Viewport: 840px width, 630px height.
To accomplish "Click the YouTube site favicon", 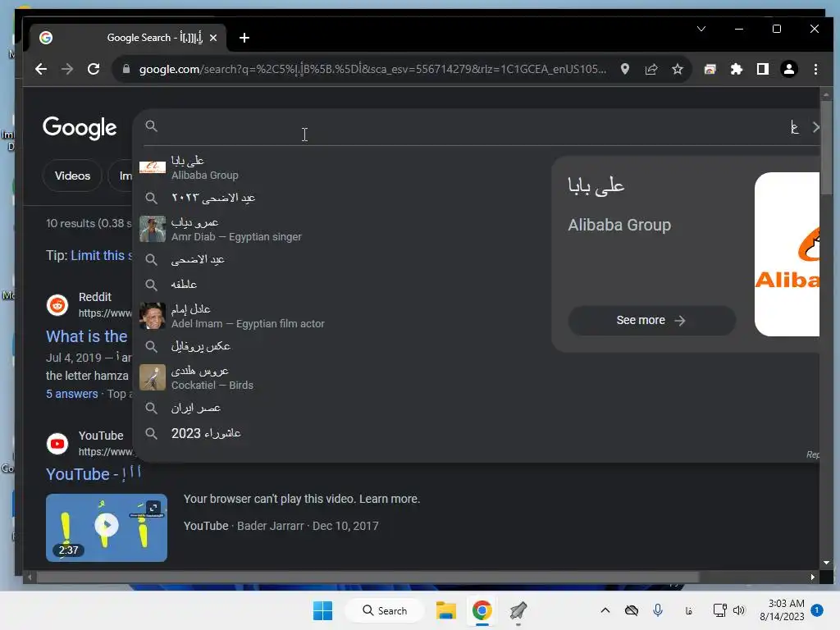I will 57,444.
